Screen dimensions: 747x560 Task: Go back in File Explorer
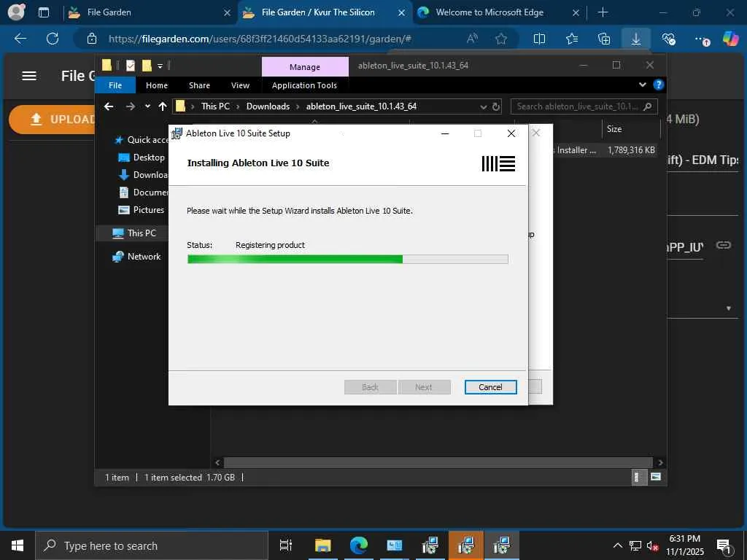click(109, 106)
